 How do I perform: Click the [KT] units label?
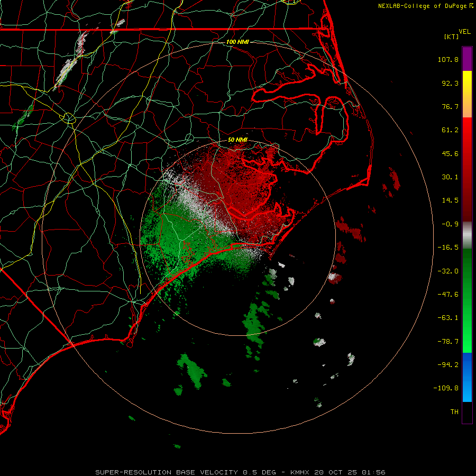(451, 36)
